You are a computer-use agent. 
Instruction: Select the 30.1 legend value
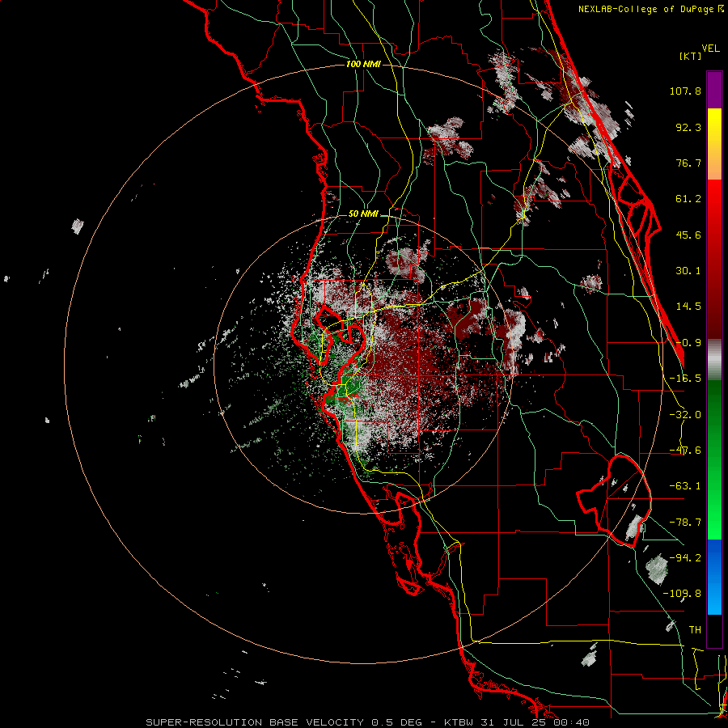(x=688, y=271)
